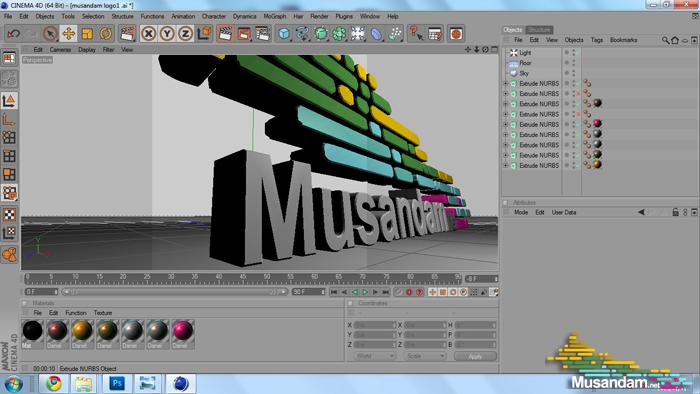Add a Cube primitive object
Viewport: 700px width, 394px height.
[284, 33]
